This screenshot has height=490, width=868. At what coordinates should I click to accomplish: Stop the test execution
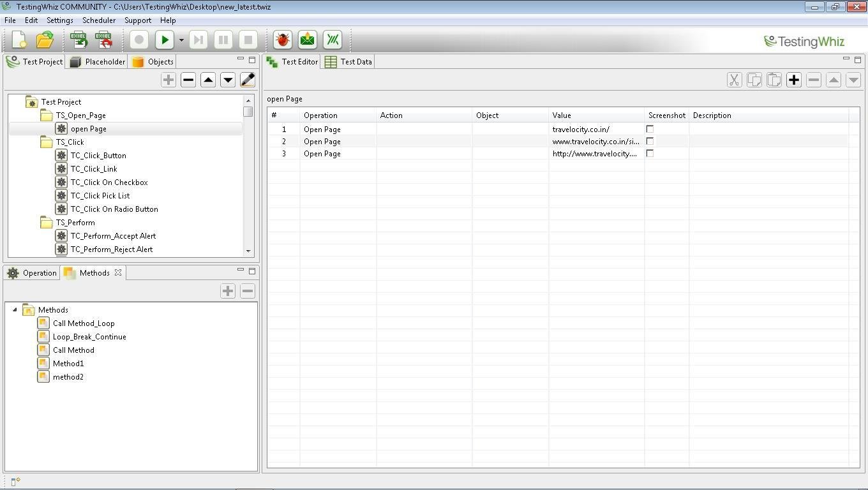click(x=247, y=40)
